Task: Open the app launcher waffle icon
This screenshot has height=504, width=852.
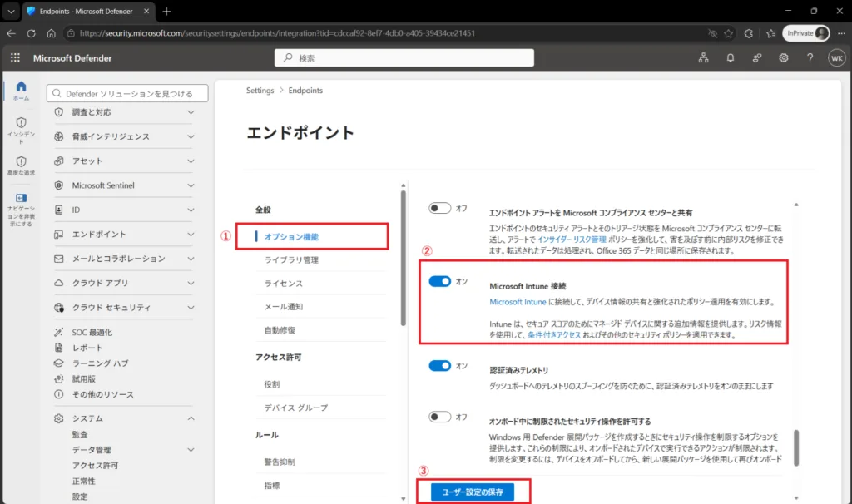Action: pos(15,57)
